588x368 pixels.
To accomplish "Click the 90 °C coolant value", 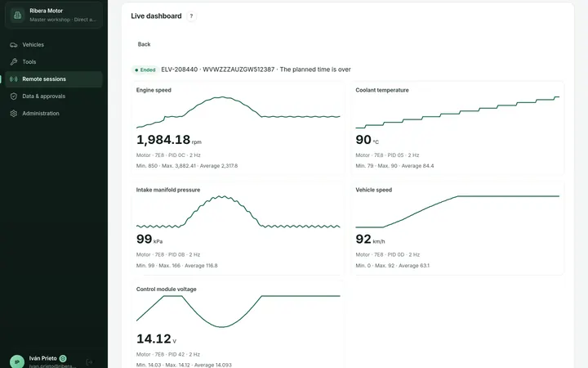I will tap(367, 140).
